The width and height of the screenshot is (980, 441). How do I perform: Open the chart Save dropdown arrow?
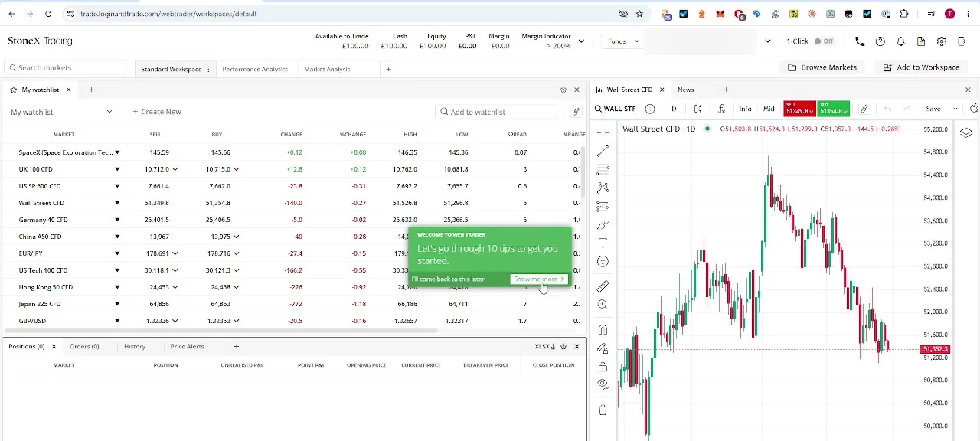(x=955, y=109)
